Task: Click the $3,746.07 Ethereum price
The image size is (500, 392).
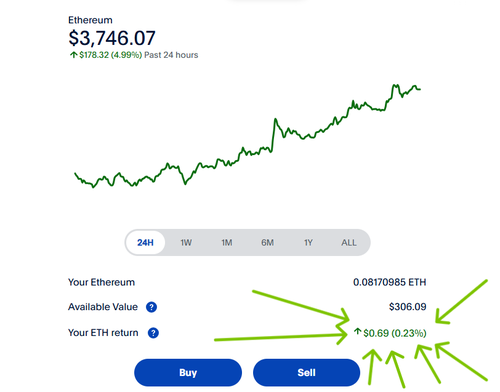Action: [112, 38]
